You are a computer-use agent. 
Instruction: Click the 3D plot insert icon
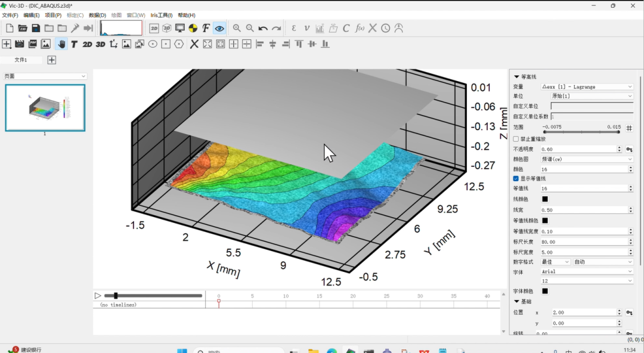(100, 44)
